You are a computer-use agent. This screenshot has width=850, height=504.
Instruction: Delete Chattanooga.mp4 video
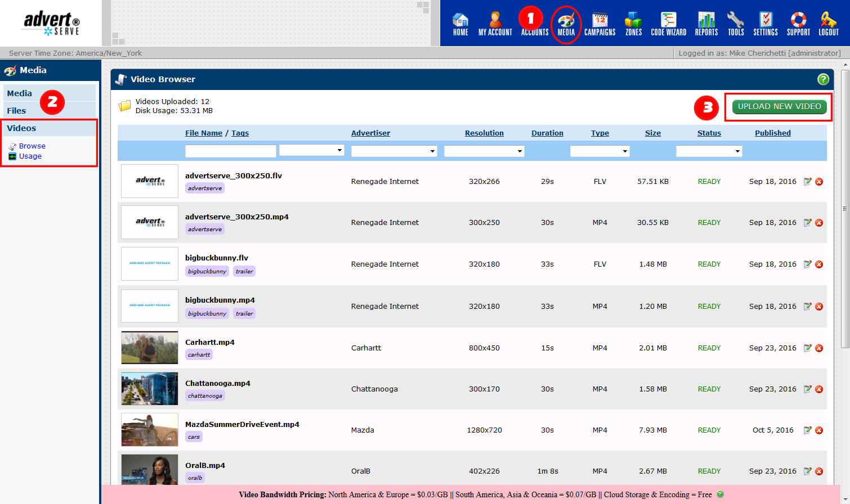[819, 389]
